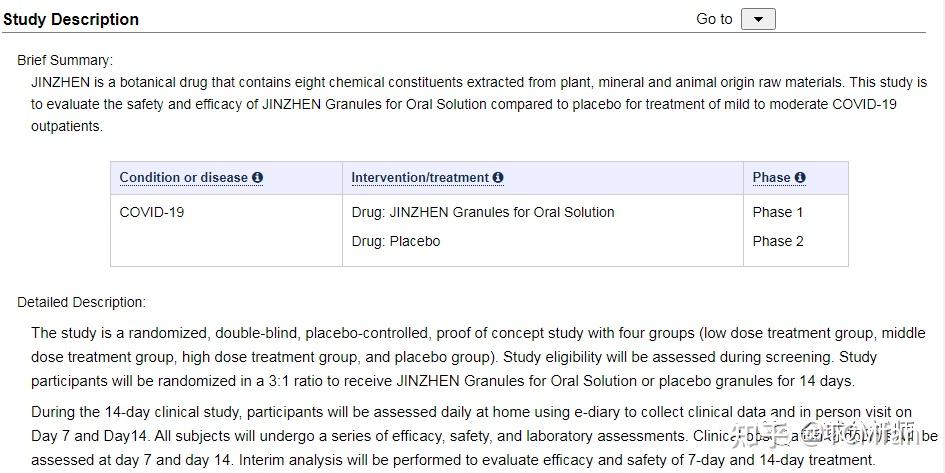Click the Intervention/treatment header link
Screen dimensions: 945x473
click(420, 178)
